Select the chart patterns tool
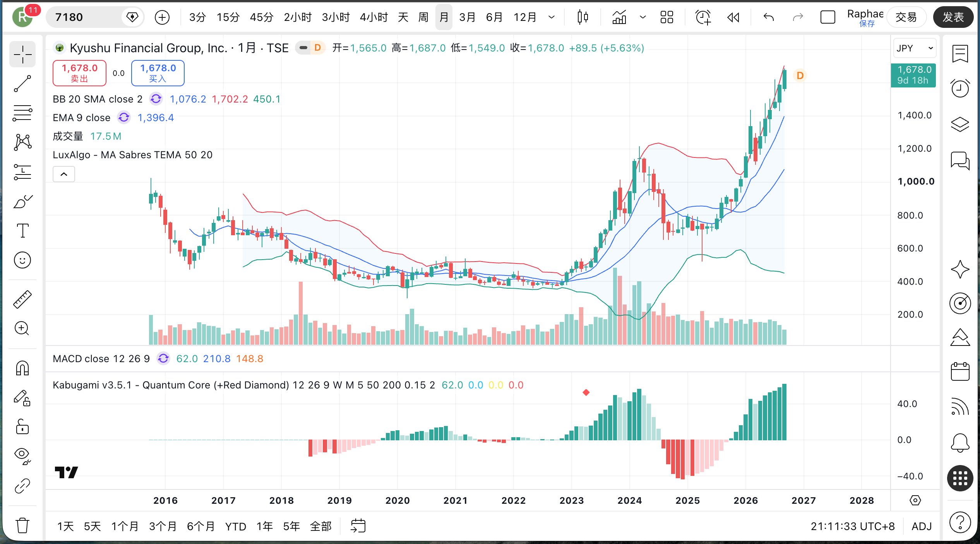 coord(22,142)
